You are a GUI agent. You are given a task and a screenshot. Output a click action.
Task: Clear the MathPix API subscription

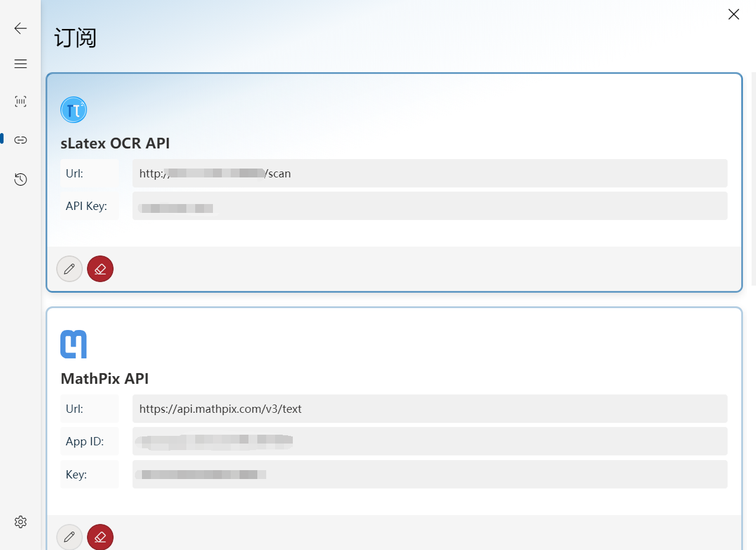pyautogui.click(x=100, y=537)
